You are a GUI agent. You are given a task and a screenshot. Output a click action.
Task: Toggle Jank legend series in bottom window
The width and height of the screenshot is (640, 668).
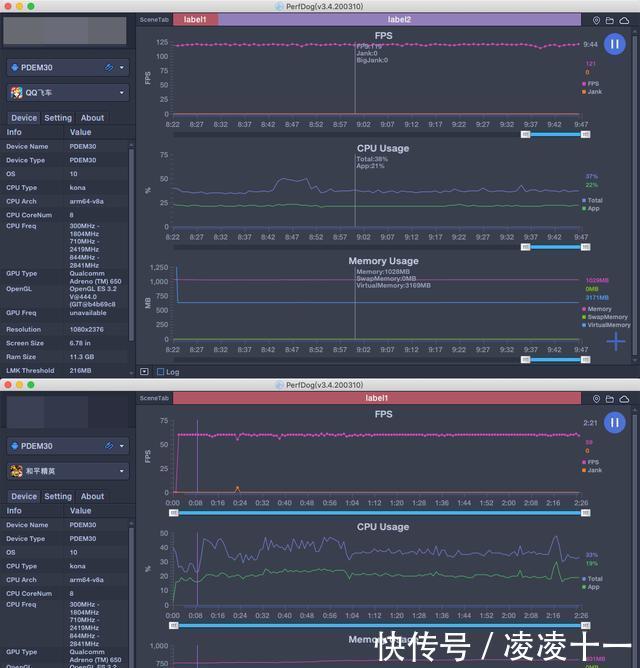click(x=592, y=470)
